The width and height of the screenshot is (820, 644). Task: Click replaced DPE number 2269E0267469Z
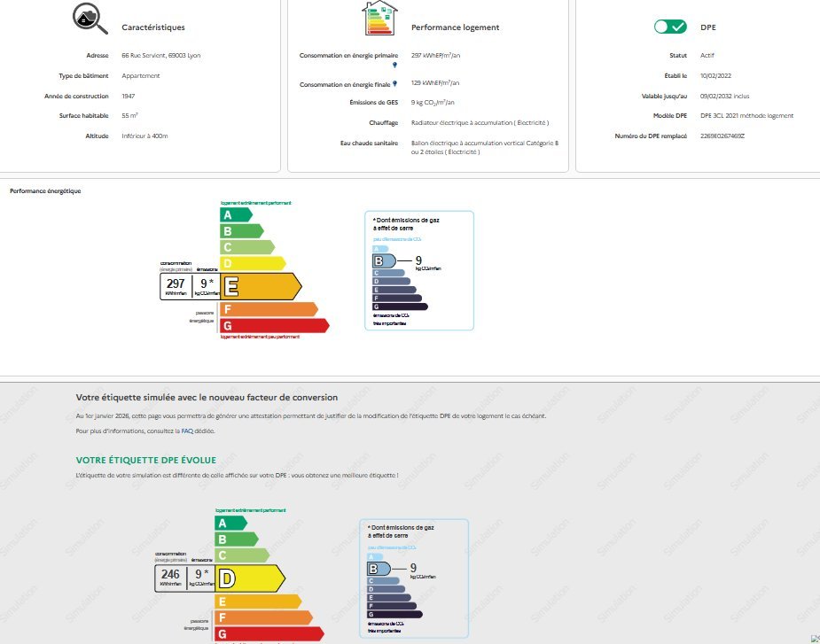pyautogui.click(x=722, y=136)
